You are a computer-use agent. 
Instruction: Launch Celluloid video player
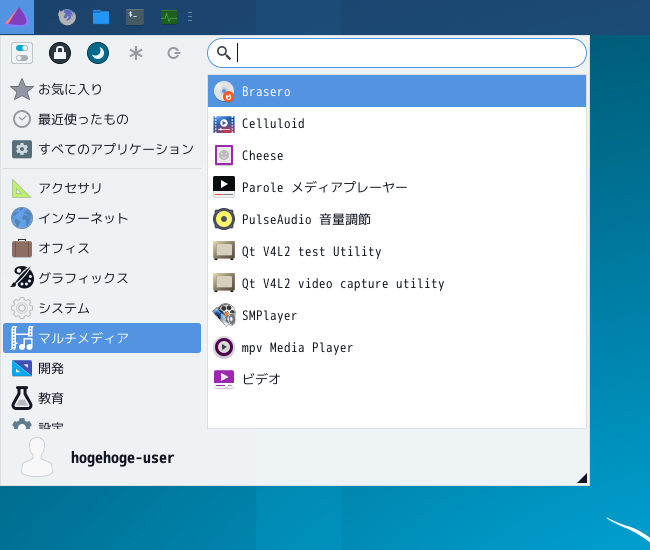click(x=397, y=124)
